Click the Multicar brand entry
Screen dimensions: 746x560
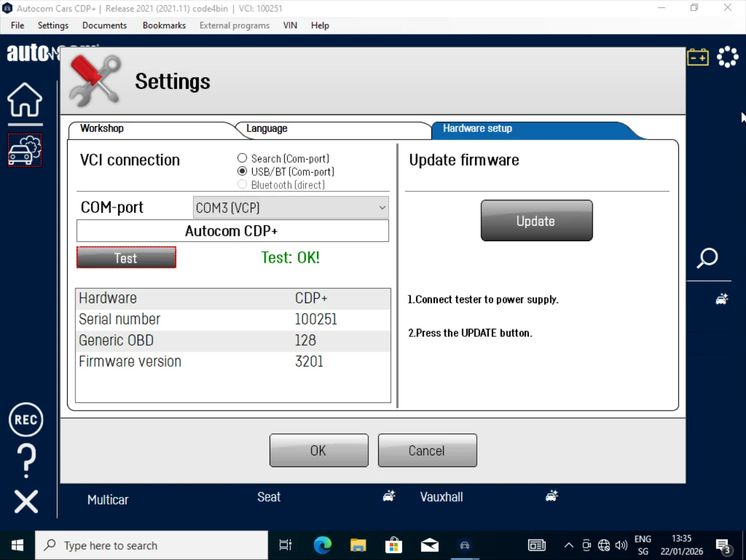click(x=108, y=500)
